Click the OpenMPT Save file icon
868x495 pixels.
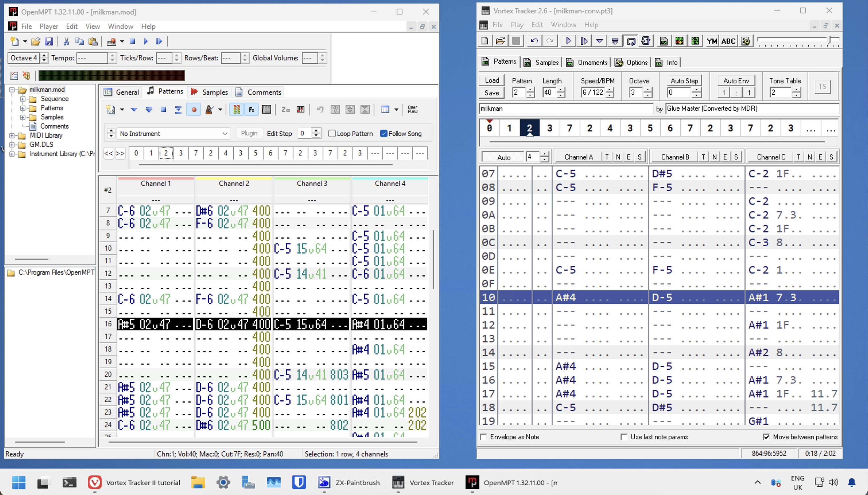pos(49,42)
